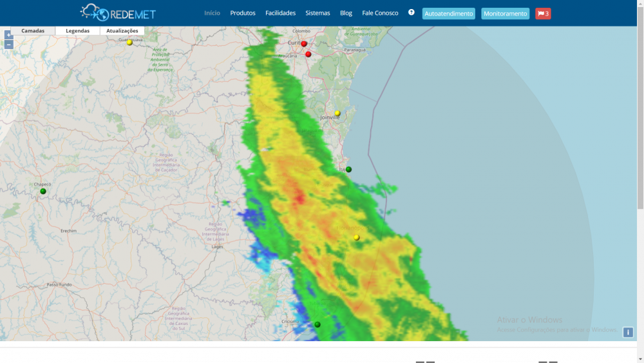Viewport: 644px width, 363px height.
Task: Show the Camadas layers tab
Action: pyautogui.click(x=33, y=31)
